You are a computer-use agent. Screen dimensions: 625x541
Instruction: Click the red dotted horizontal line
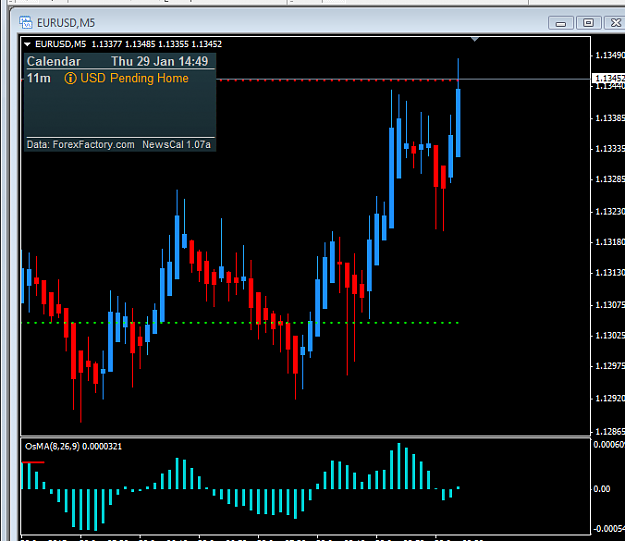(337, 80)
